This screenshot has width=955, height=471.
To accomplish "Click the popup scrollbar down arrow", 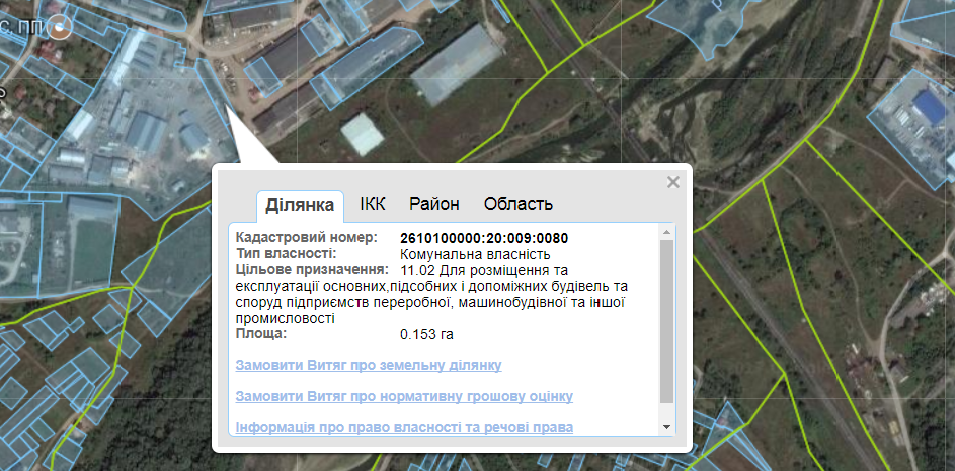I will (666, 427).
